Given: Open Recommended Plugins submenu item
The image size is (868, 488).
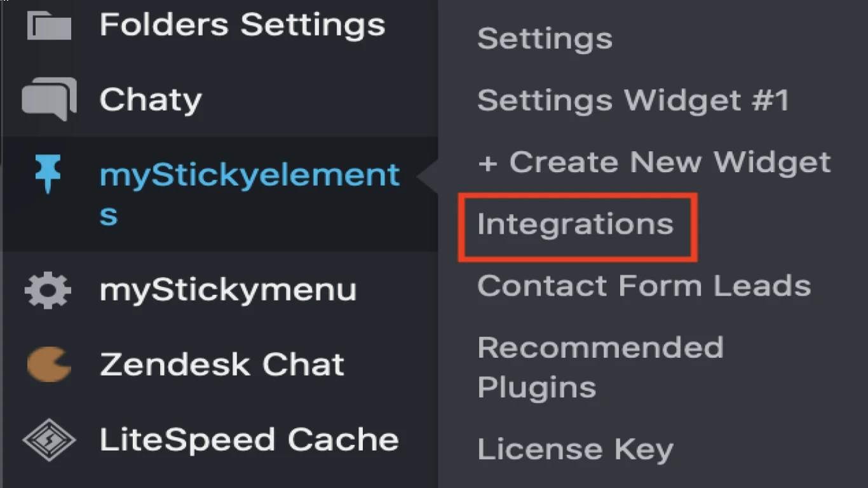Looking at the screenshot, I should click(600, 367).
